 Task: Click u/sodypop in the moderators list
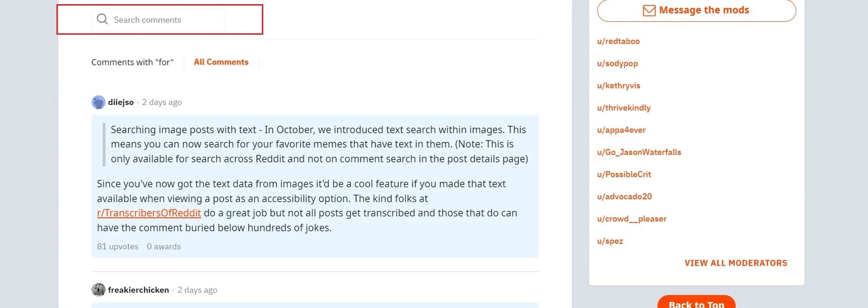[617, 63]
